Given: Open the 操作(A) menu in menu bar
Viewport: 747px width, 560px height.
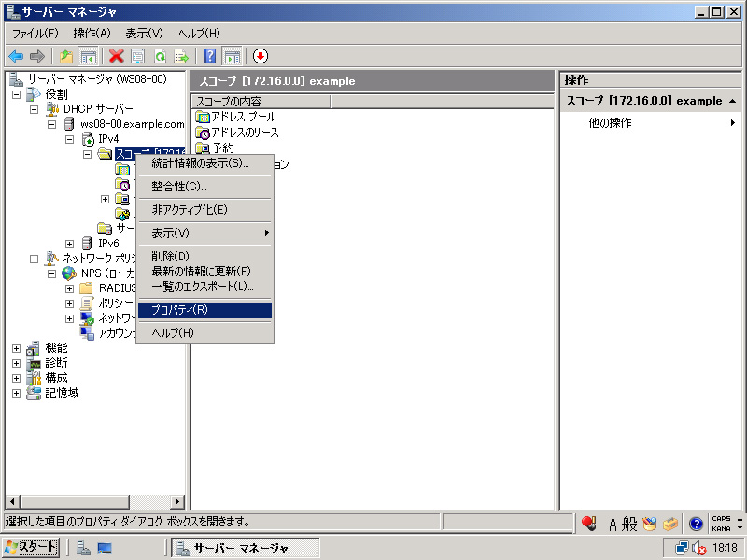Looking at the screenshot, I should pyautogui.click(x=92, y=33).
